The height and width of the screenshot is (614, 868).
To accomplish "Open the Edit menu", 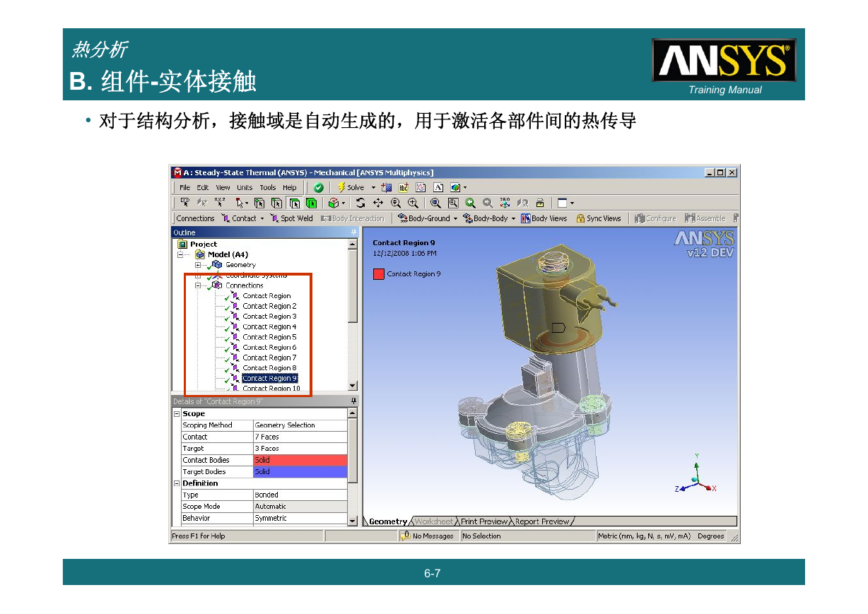I will click(203, 187).
